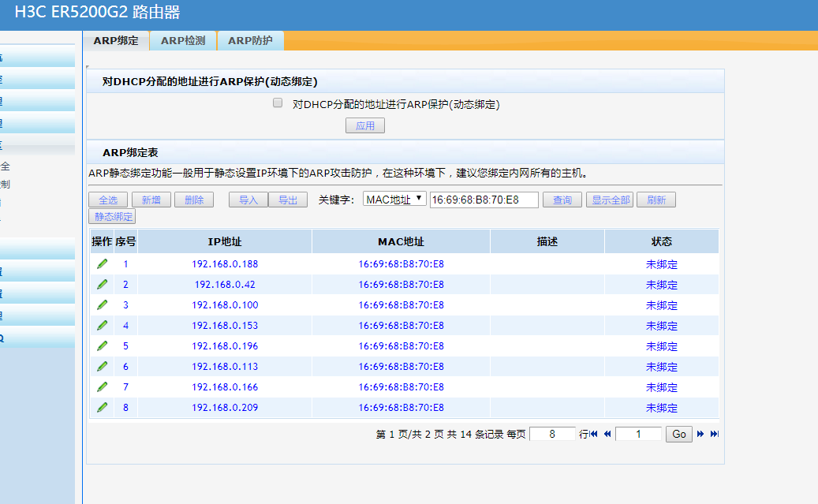Click the 新增 add button

coord(151,200)
